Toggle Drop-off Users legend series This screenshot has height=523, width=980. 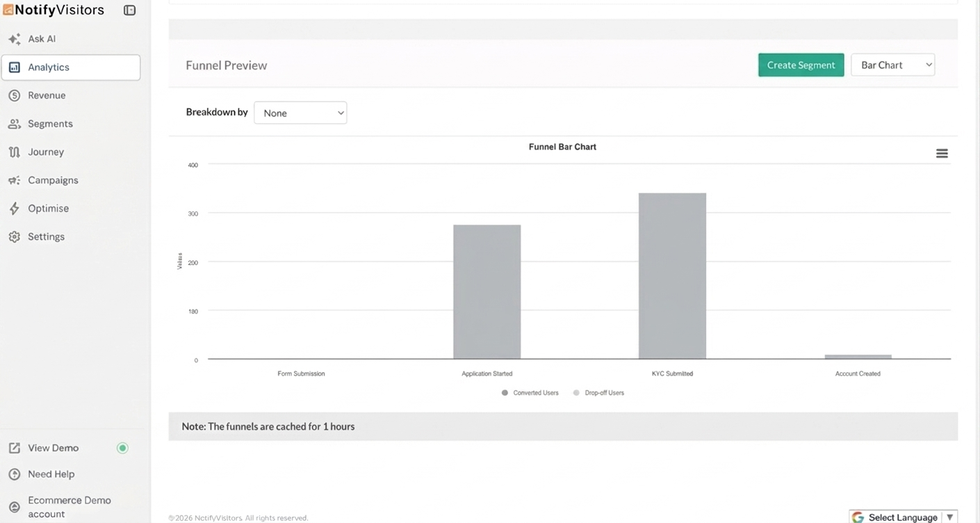coord(598,393)
